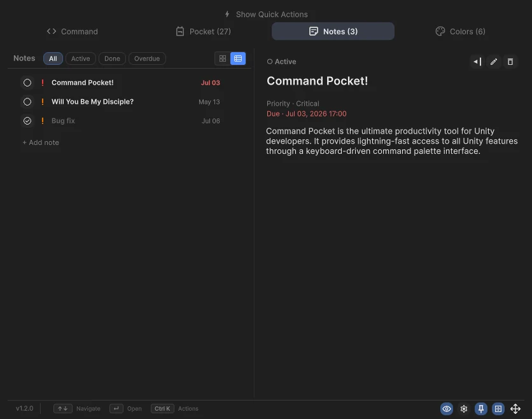Filter notes by All

click(53, 58)
